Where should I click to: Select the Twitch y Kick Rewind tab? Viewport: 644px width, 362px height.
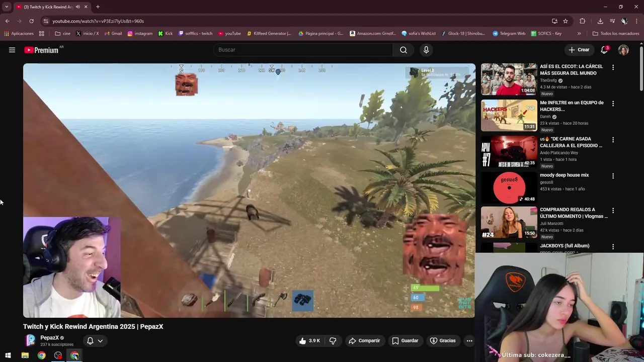pyautogui.click(x=52, y=7)
